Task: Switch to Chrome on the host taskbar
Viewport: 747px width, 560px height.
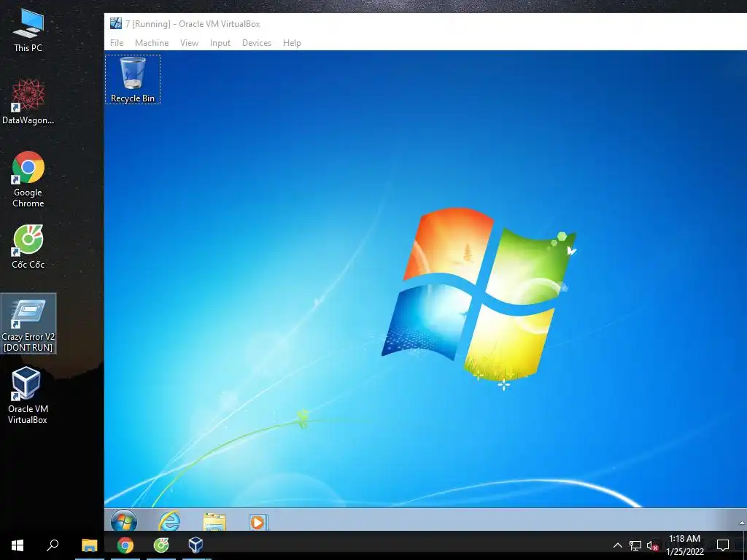Action: (x=125, y=545)
